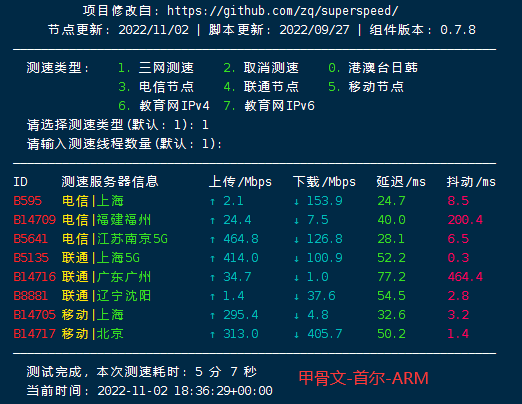The image size is (522, 404).
Task: Select option 3 电信节点
Action: [x=156, y=87]
